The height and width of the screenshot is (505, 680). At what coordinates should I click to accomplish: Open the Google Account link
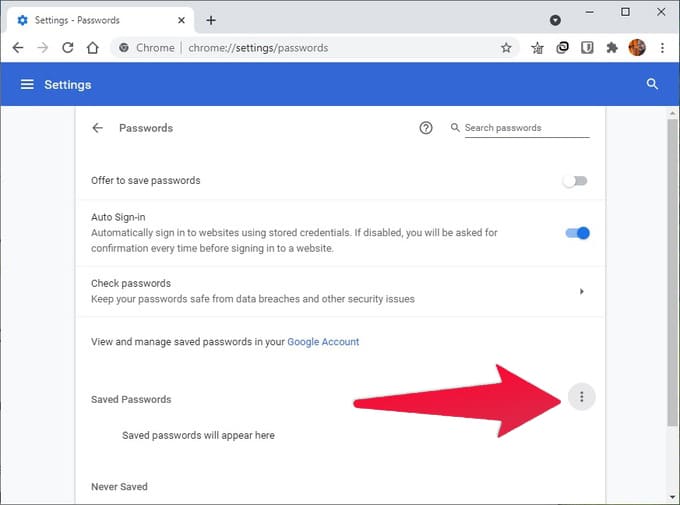(x=323, y=342)
